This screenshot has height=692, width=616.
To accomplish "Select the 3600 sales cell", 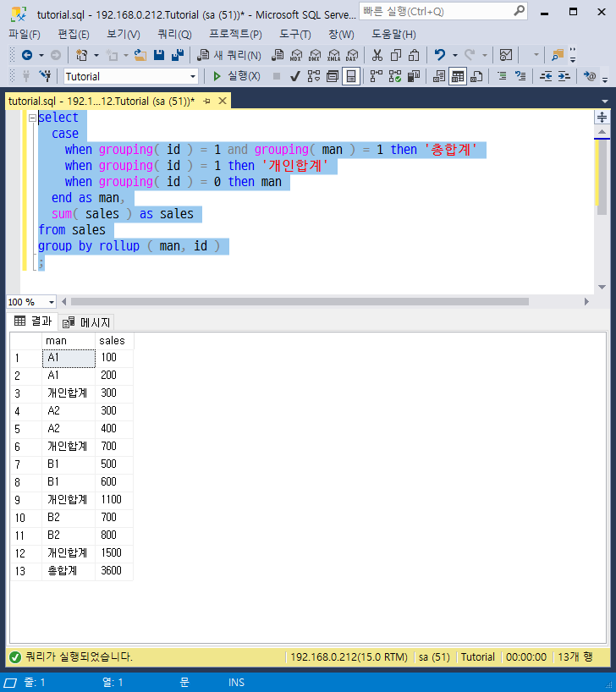I will click(x=114, y=571).
